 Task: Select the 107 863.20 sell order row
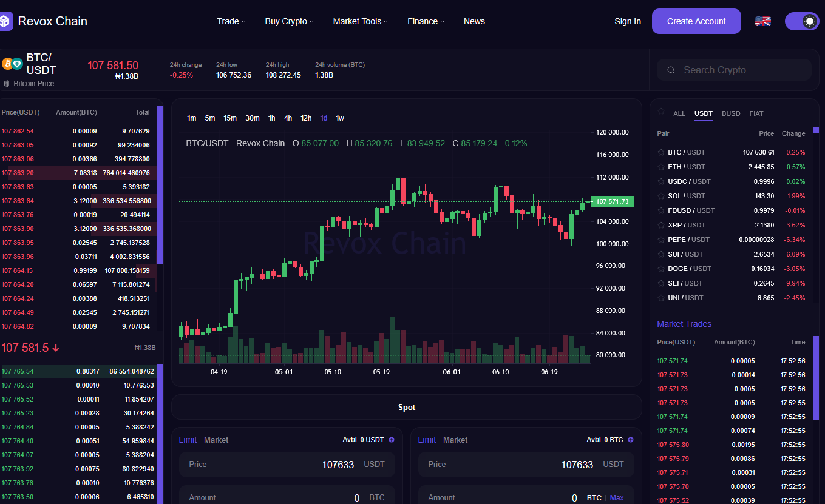click(x=78, y=173)
